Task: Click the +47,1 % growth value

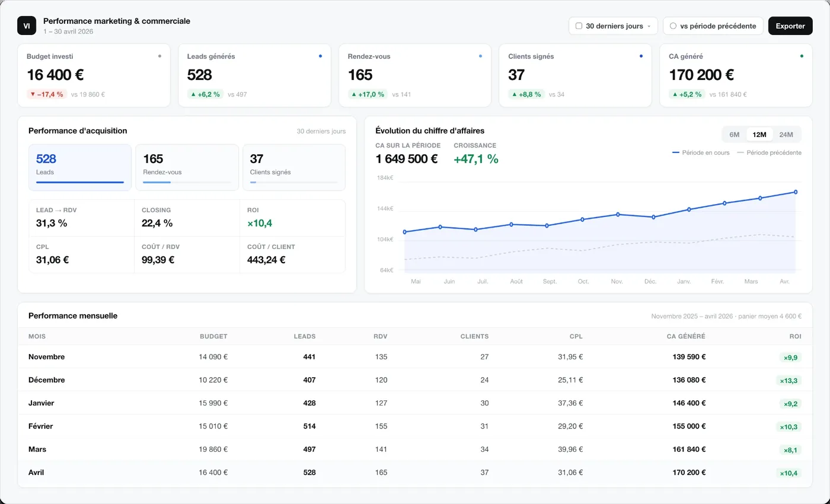Action: (x=476, y=159)
